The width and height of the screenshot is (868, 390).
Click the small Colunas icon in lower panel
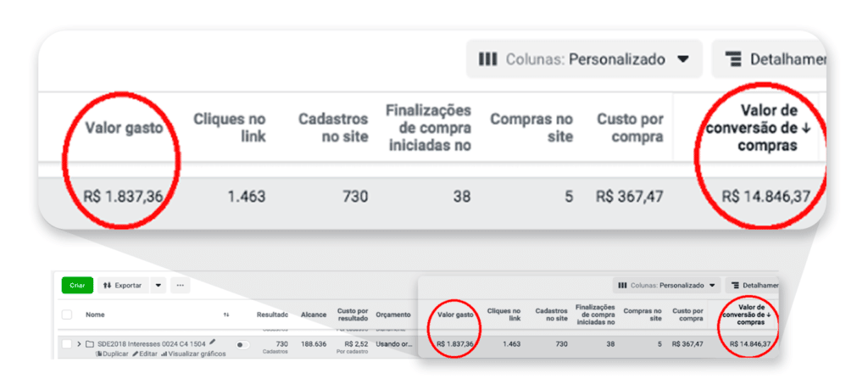pyautogui.click(x=622, y=287)
